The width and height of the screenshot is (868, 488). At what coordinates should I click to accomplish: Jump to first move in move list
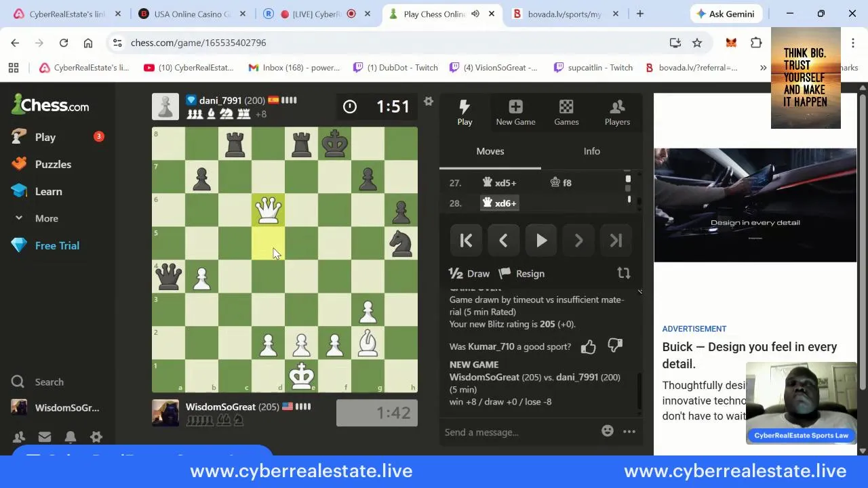point(466,241)
